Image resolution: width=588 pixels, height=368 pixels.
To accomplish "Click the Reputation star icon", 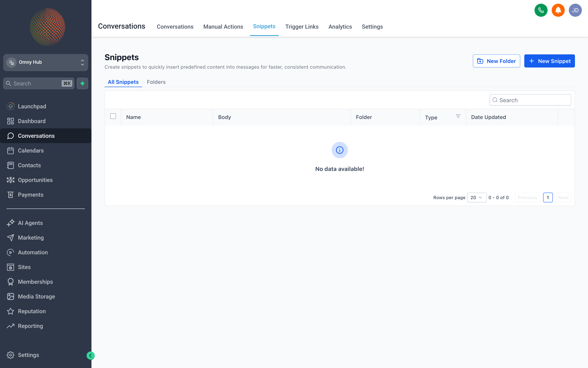I will (x=10, y=311).
